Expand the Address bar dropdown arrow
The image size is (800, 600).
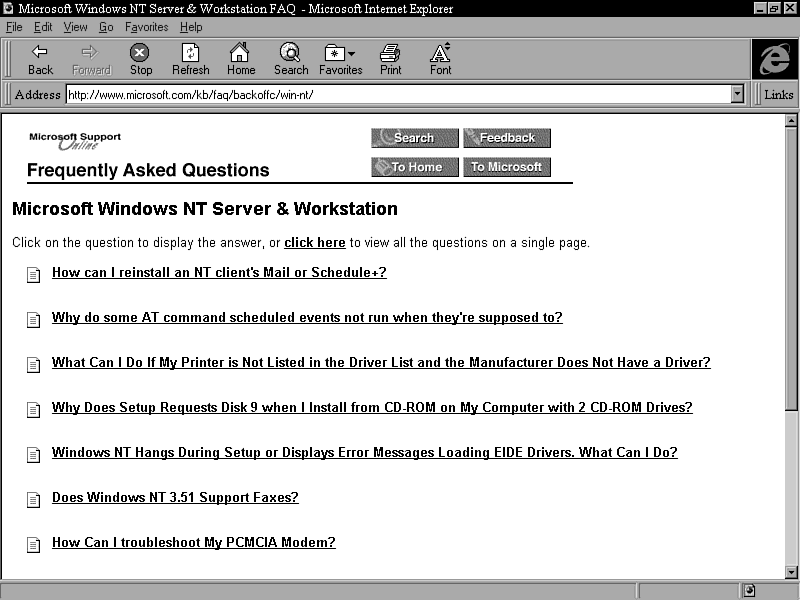pyautogui.click(x=738, y=94)
